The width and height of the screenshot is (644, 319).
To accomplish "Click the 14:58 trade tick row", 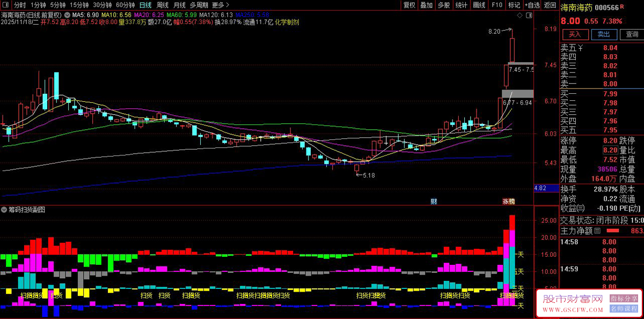I will [x=602, y=242].
